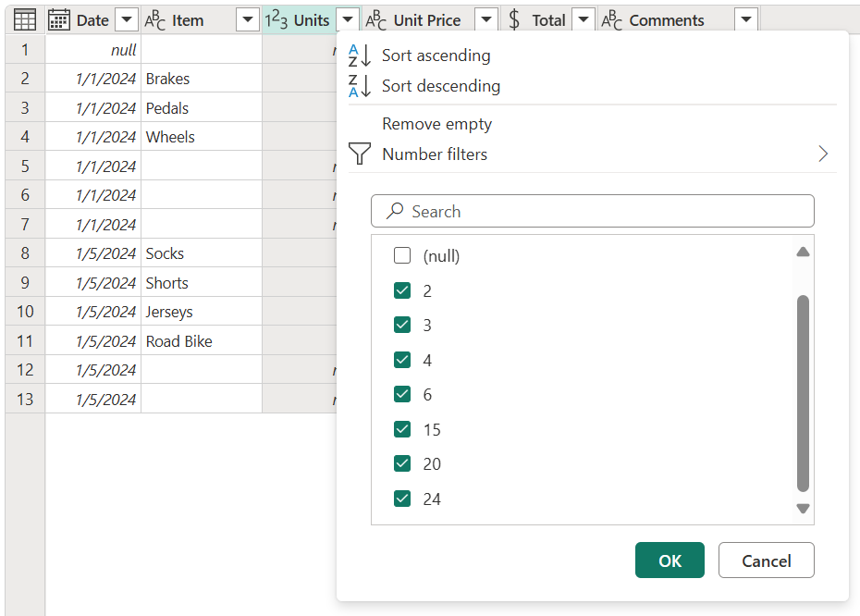Choose Remove empty from the menu
This screenshot has width=860, height=616.
pos(437,123)
